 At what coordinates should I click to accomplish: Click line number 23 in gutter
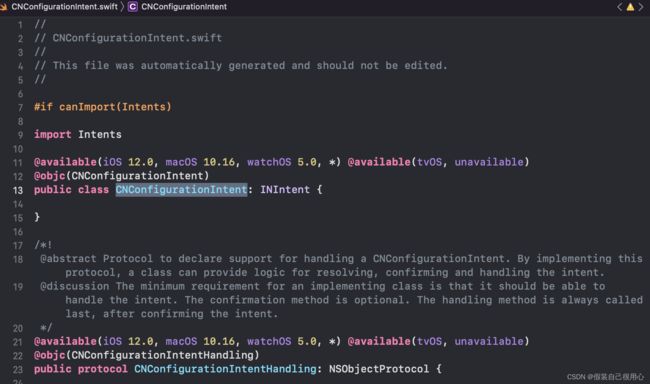pyautogui.click(x=17, y=369)
